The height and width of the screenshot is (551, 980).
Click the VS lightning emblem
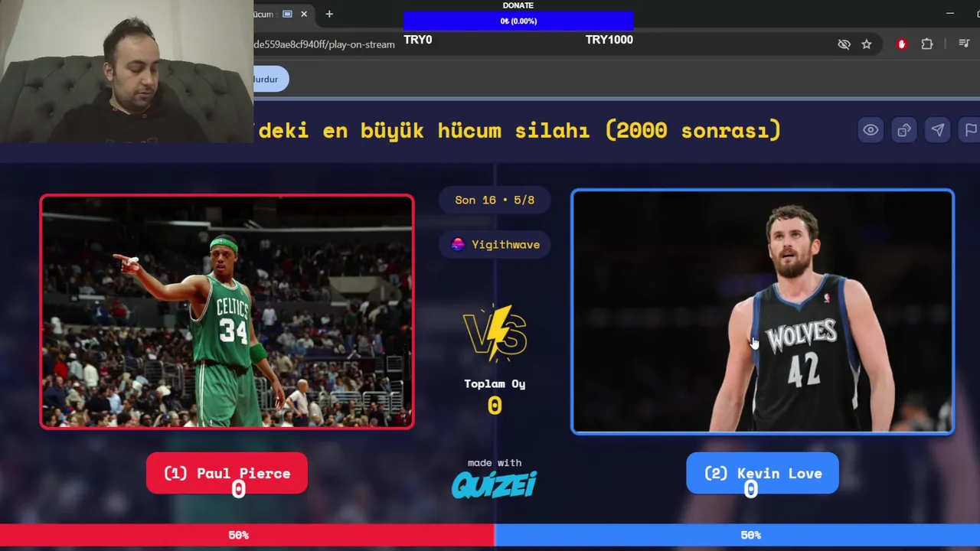pyautogui.click(x=495, y=333)
